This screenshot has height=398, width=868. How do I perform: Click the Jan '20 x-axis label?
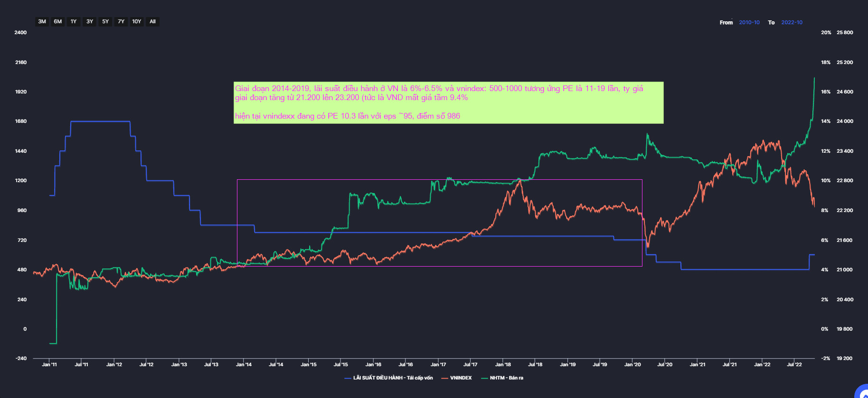632,365
